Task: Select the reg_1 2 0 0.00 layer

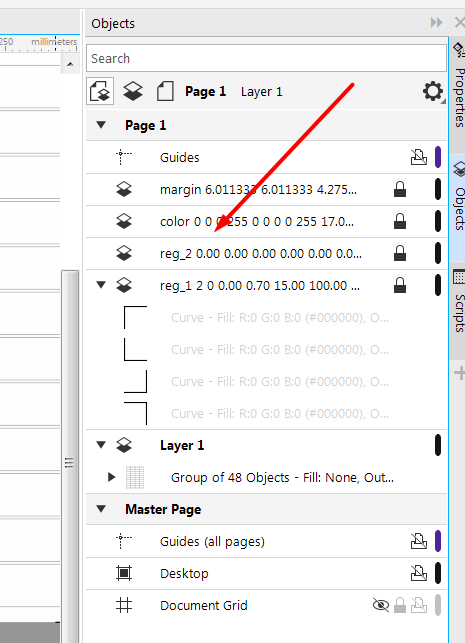Action: pos(266,285)
